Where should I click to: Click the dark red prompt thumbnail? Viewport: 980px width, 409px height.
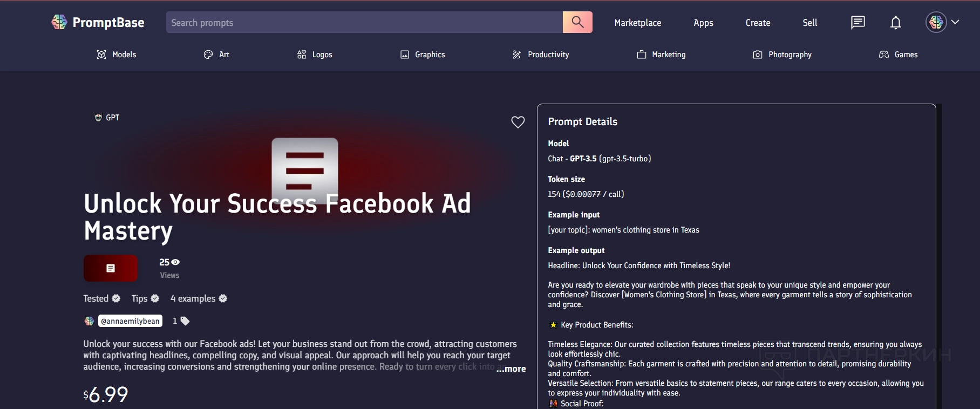(x=111, y=268)
